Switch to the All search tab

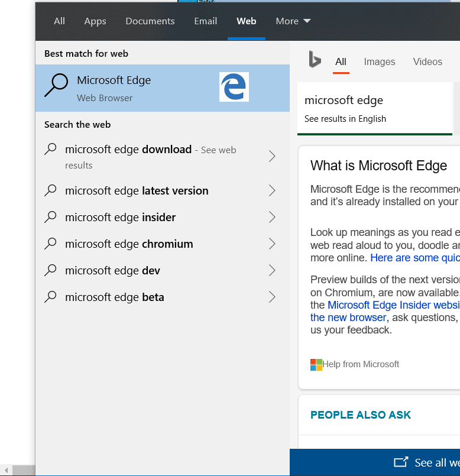click(x=59, y=21)
